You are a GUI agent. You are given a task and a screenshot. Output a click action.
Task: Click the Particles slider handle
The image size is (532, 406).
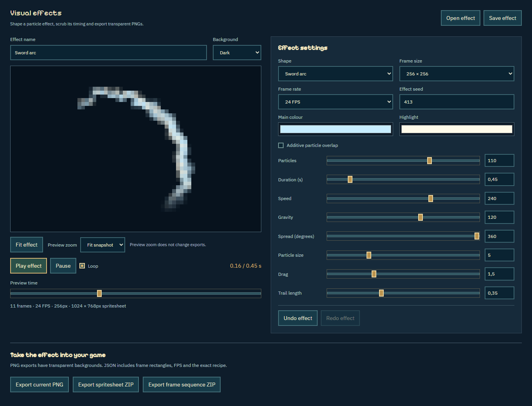[430, 161]
